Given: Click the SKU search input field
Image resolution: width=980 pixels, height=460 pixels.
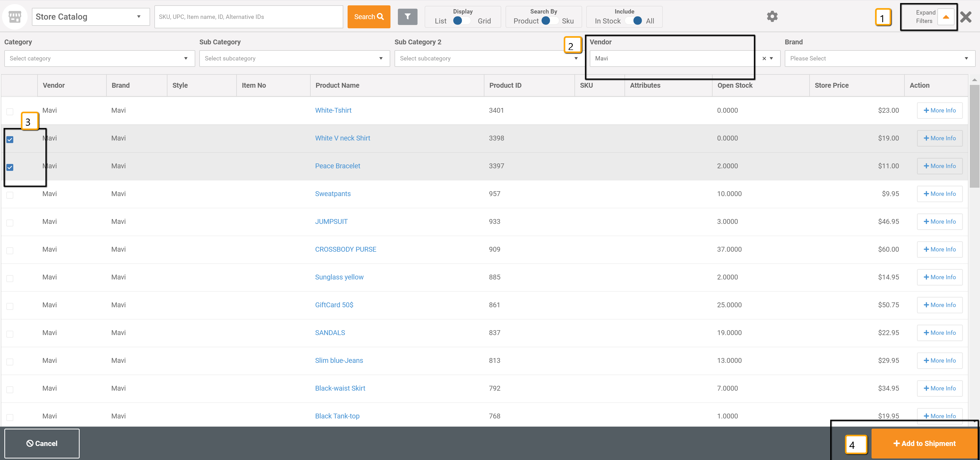Looking at the screenshot, I should 248,17.
